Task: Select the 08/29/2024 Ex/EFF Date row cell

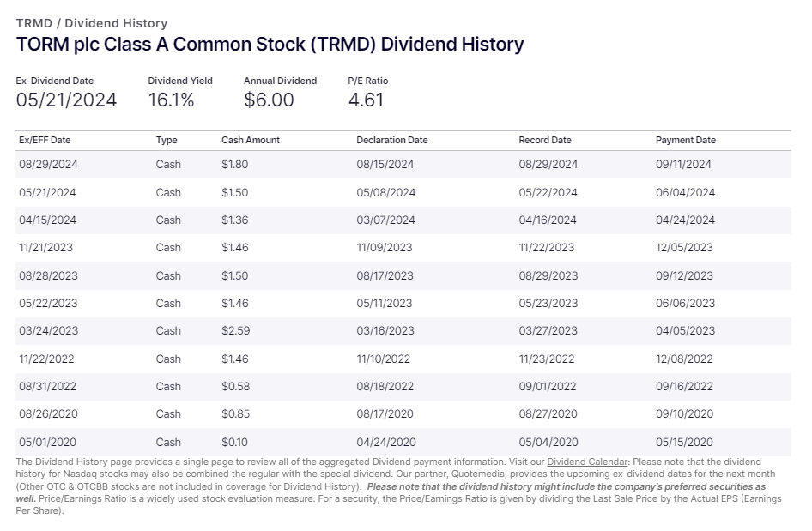Action: 48,165
